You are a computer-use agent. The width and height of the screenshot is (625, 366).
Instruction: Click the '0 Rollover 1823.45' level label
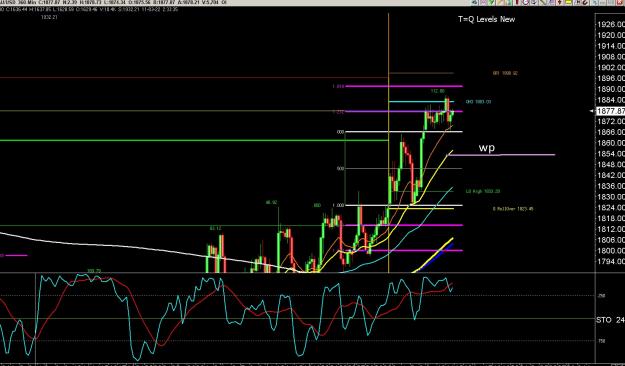513,209
